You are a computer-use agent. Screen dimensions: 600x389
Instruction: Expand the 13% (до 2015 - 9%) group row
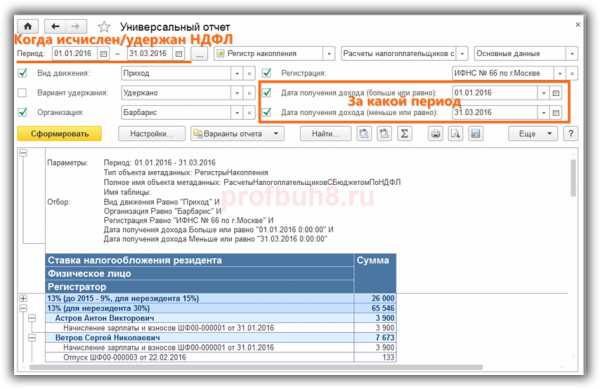pyautogui.click(x=23, y=298)
